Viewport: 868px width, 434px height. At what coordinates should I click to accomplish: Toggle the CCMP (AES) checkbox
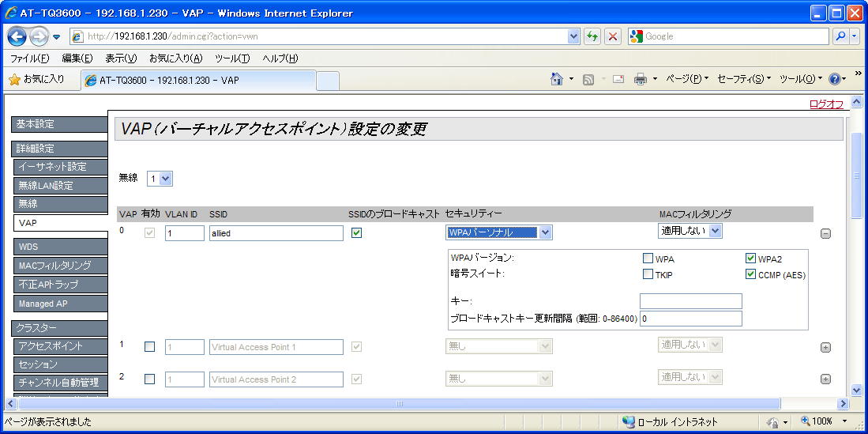(x=750, y=274)
